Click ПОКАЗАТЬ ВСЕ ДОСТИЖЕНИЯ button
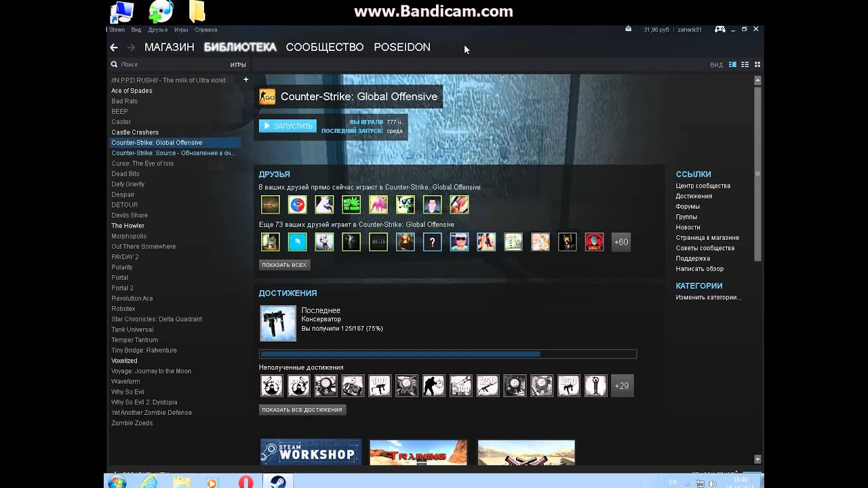Image resolution: width=868 pixels, height=488 pixels. pos(302,410)
